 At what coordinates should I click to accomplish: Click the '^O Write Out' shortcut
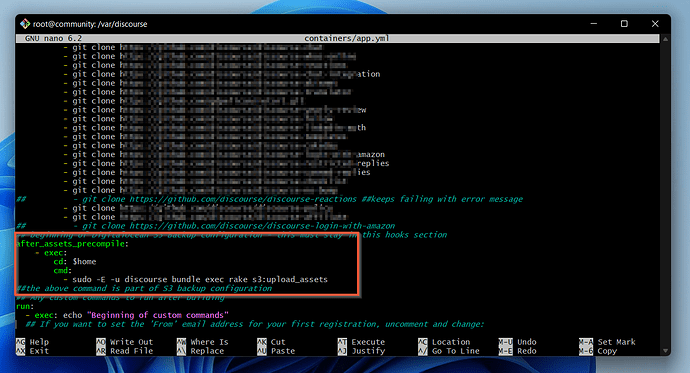(125, 342)
